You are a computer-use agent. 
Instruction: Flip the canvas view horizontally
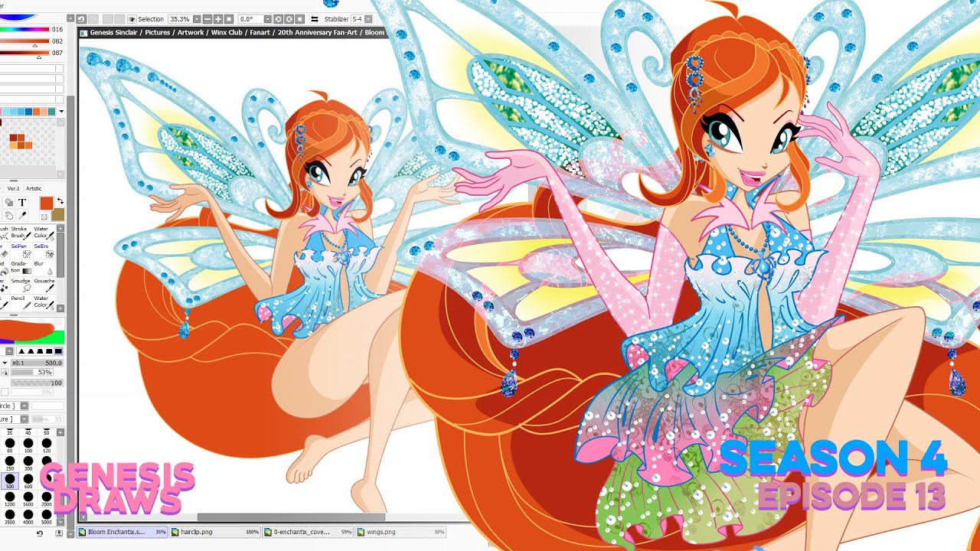point(314,18)
